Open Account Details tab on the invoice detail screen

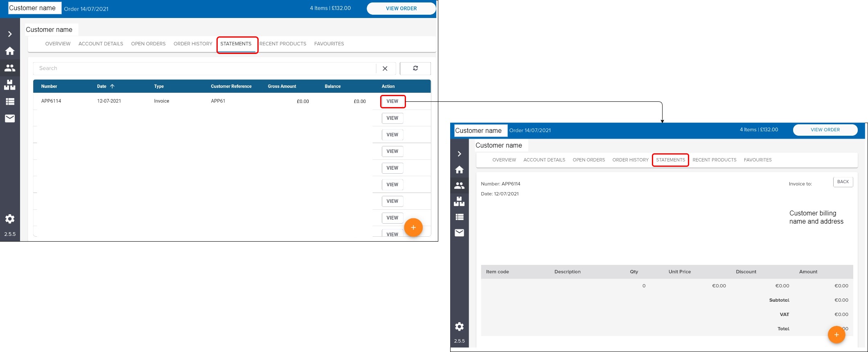pos(544,160)
